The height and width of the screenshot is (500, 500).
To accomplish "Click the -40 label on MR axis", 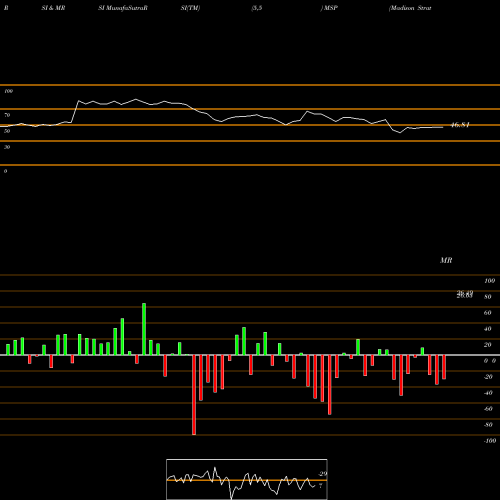I will point(488,393).
